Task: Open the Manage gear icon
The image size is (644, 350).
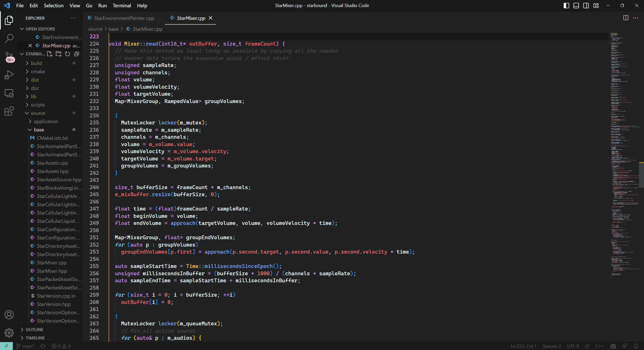Action: coord(9,333)
